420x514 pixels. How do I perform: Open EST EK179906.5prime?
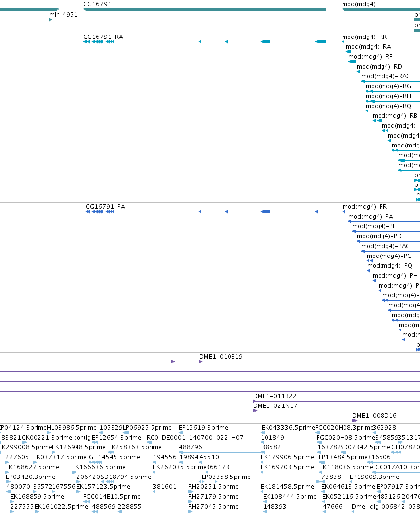pos(288,457)
